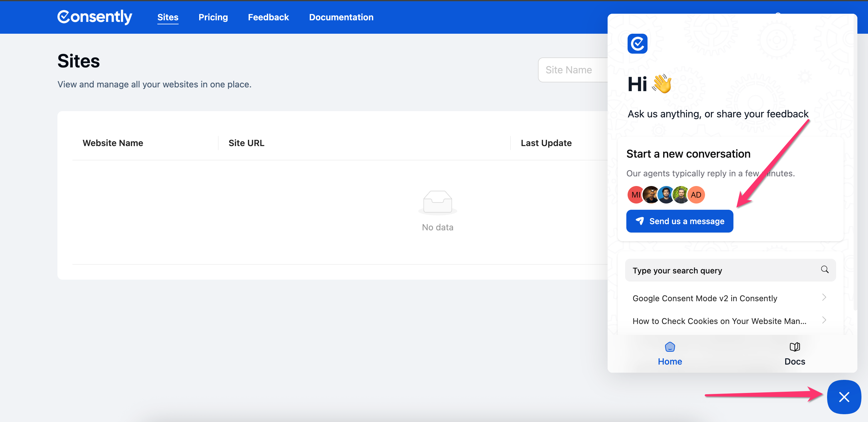868x422 pixels.
Task: Click the Docs book icon
Action: click(794, 346)
